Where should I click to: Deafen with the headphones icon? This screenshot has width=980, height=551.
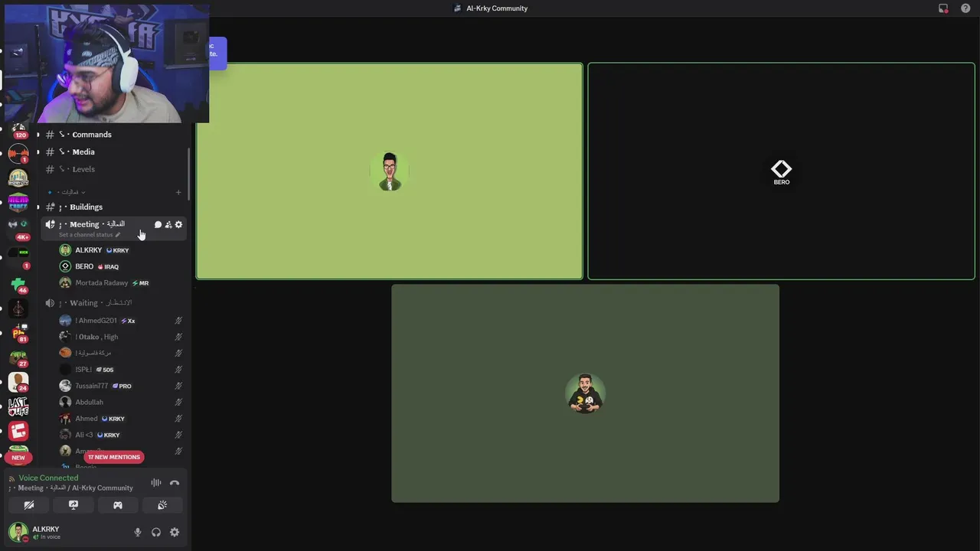[x=156, y=533]
